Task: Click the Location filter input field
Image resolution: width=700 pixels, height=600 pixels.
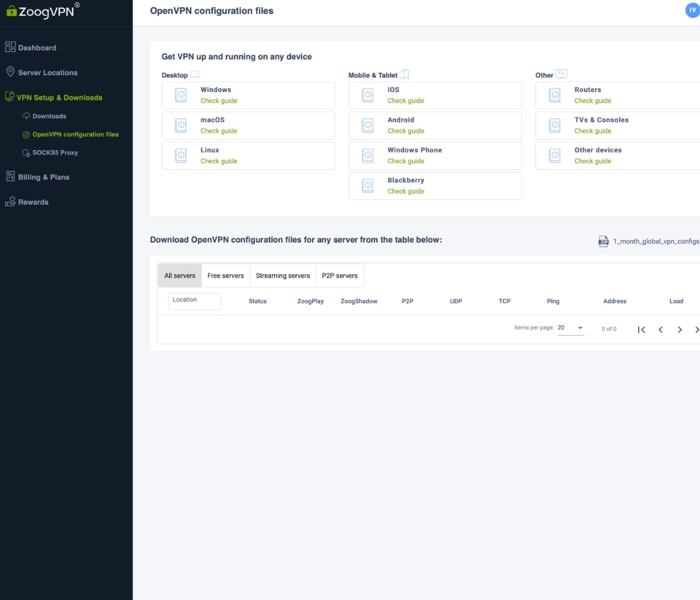Action: click(x=194, y=301)
